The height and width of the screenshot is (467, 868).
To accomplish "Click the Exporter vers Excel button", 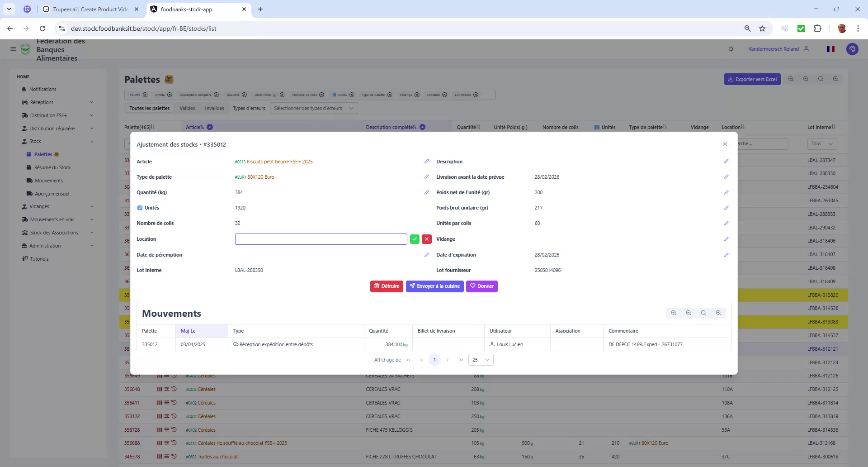I will click(752, 79).
